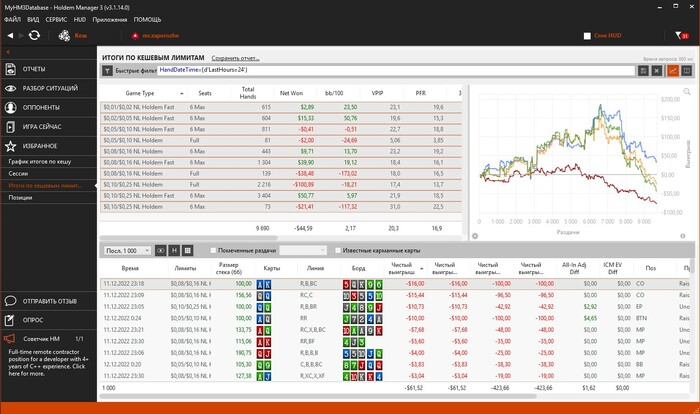Click the chart zoom magnifier icon
The height and width of the screenshot is (414, 700).
coord(687,92)
